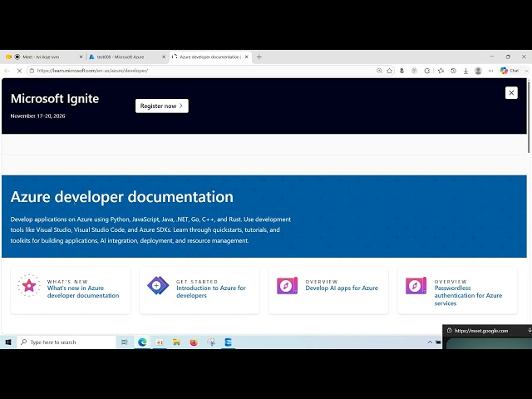The image size is (532, 399).
Task: Click the star What's New card icon
Action: pyautogui.click(x=29, y=285)
